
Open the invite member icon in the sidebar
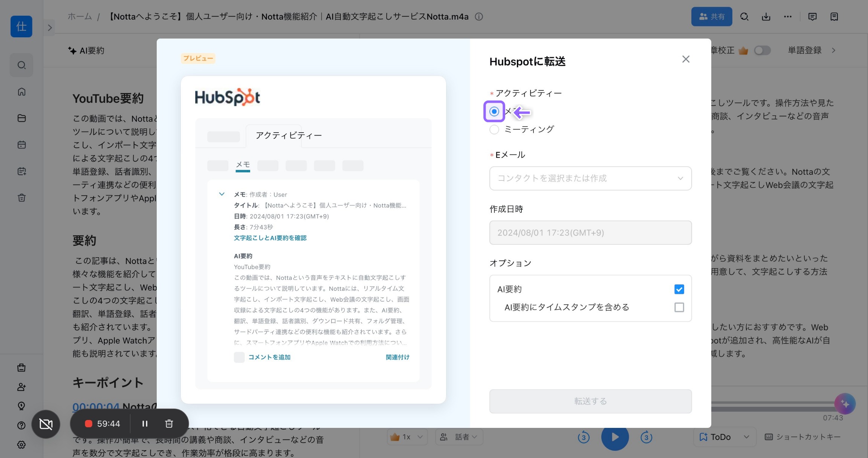coord(21,387)
